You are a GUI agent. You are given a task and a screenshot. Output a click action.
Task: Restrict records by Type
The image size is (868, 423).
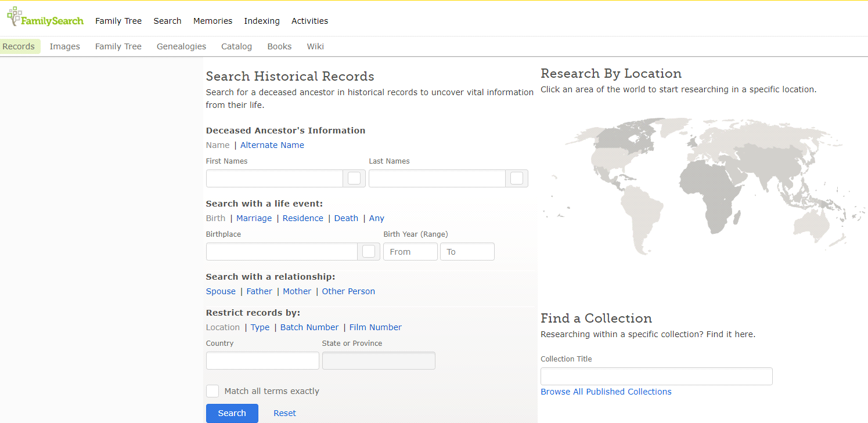260,327
